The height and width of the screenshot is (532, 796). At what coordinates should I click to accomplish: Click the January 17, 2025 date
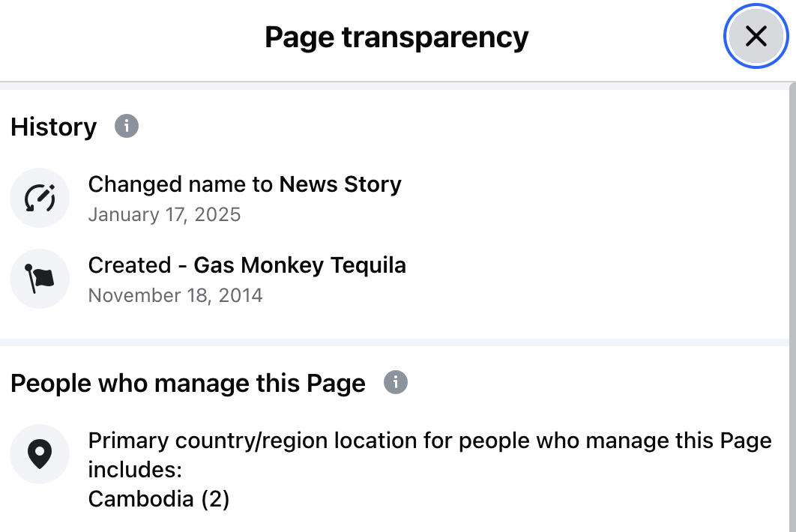click(164, 215)
